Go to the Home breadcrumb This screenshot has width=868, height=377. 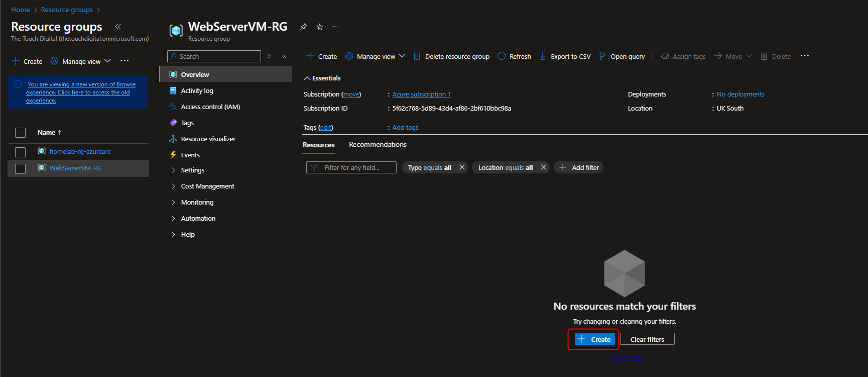(x=21, y=10)
